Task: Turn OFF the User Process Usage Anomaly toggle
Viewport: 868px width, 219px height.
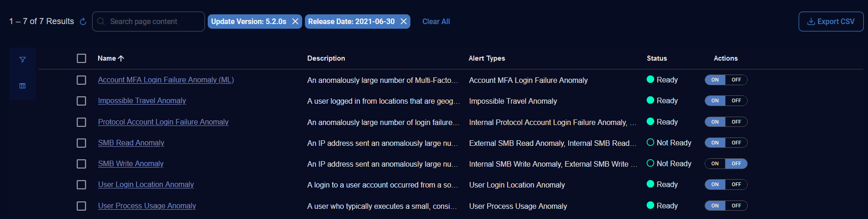Action: (x=736, y=206)
